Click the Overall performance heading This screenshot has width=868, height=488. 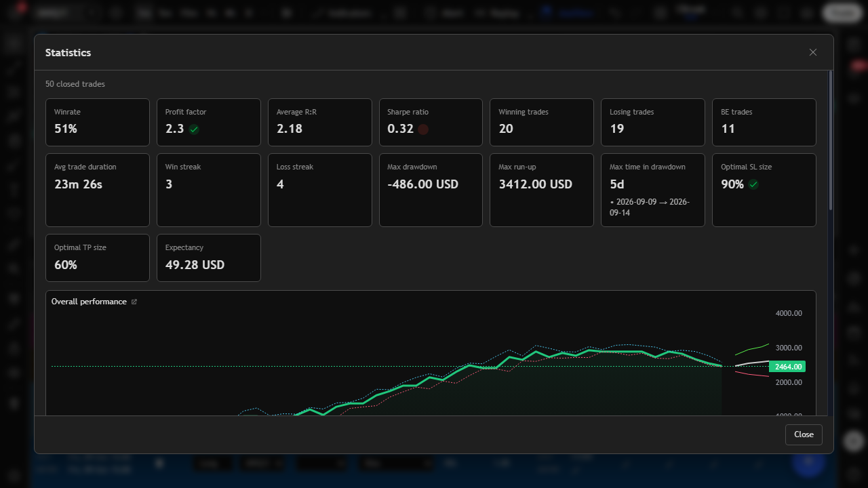(89, 302)
